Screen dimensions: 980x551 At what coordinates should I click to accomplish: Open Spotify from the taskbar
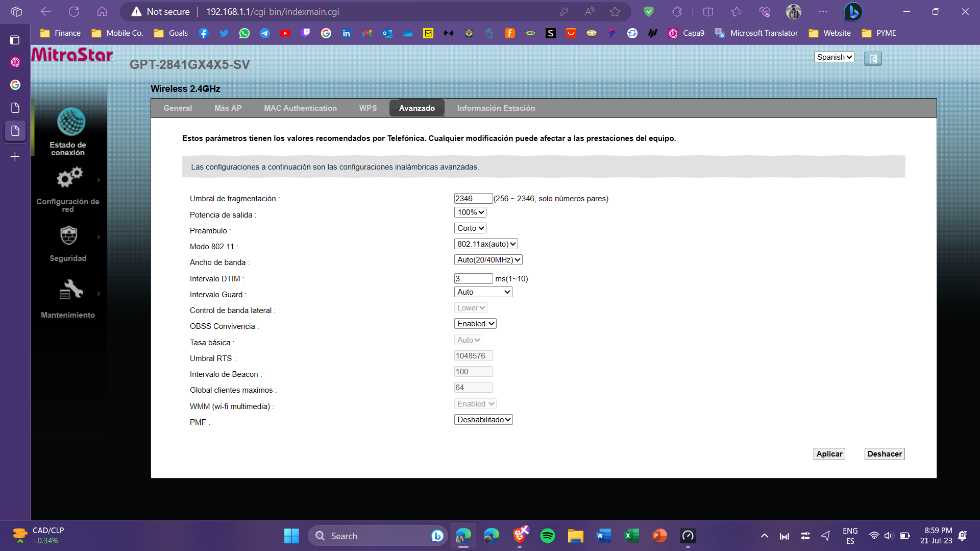pyautogui.click(x=547, y=536)
